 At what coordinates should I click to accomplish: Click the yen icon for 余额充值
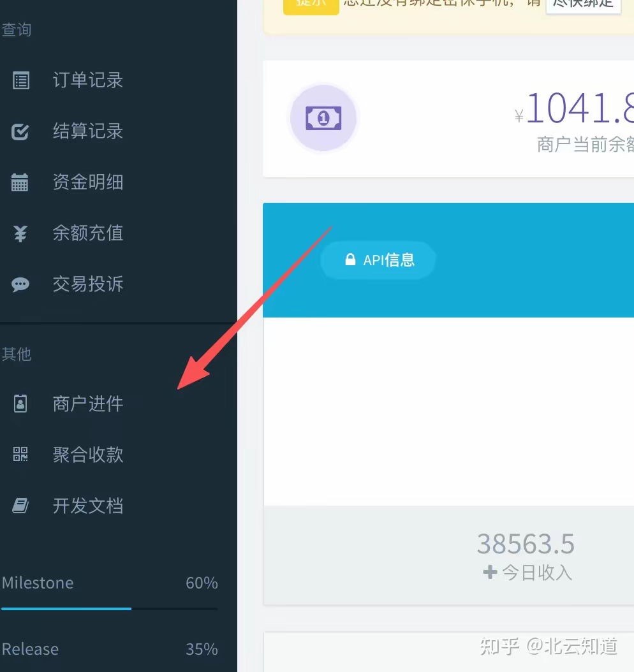coord(20,234)
